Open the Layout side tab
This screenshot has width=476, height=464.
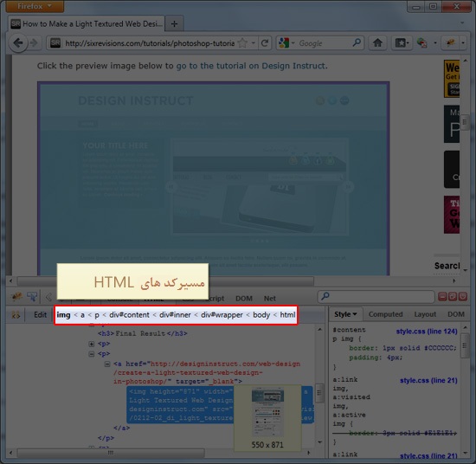425,314
